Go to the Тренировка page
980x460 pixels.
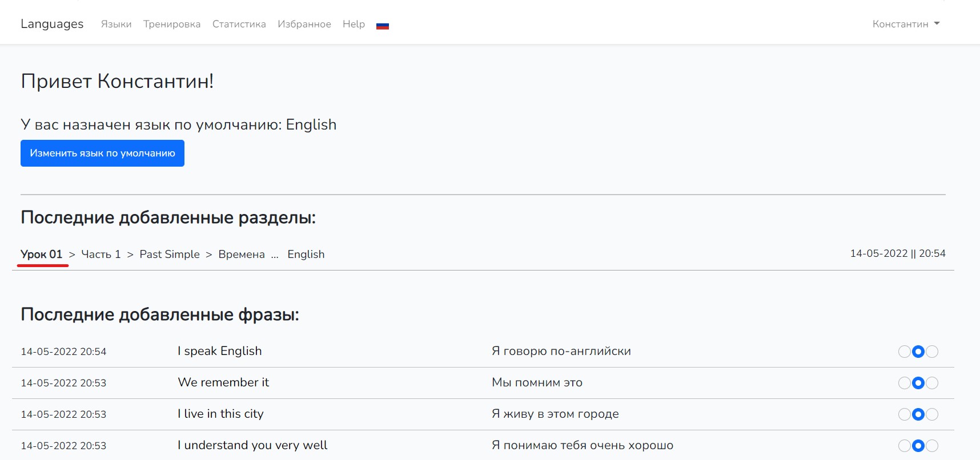172,24
